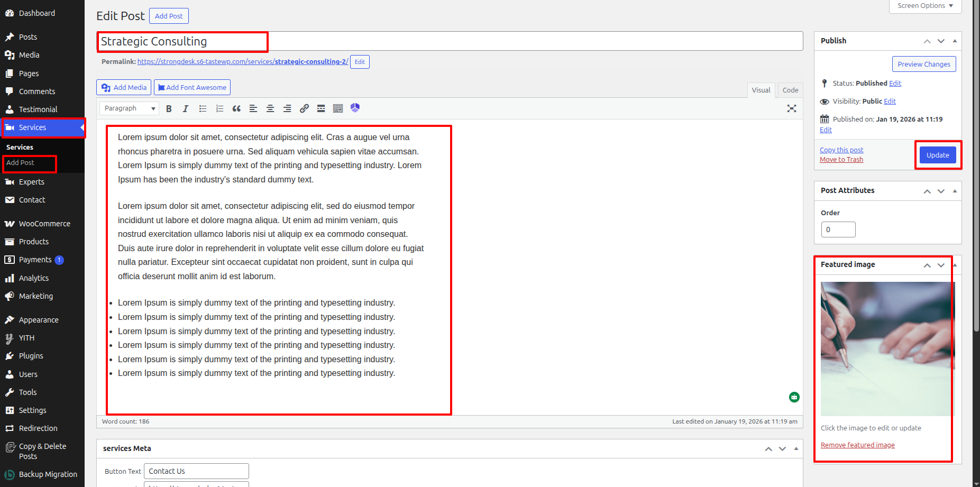The width and height of the screenshot is (980, 487).
Task: Open the Paragraph format dropdown
Action: (x=129, y=108)
